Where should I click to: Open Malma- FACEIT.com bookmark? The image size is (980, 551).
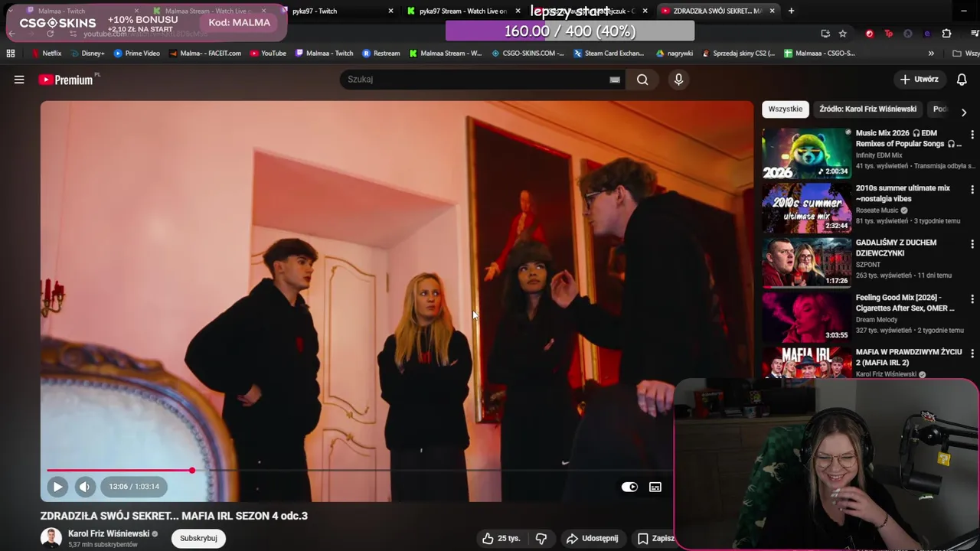pos(205,54)
